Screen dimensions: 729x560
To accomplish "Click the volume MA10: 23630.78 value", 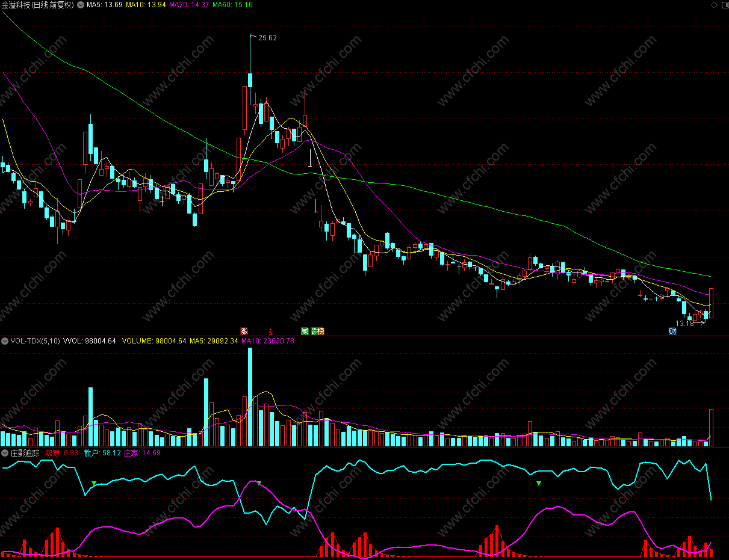I will (268, 341).
